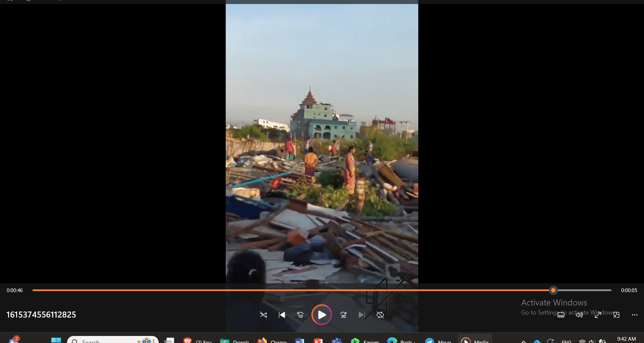
Task: Switch to mini player view
Action: 616,315
